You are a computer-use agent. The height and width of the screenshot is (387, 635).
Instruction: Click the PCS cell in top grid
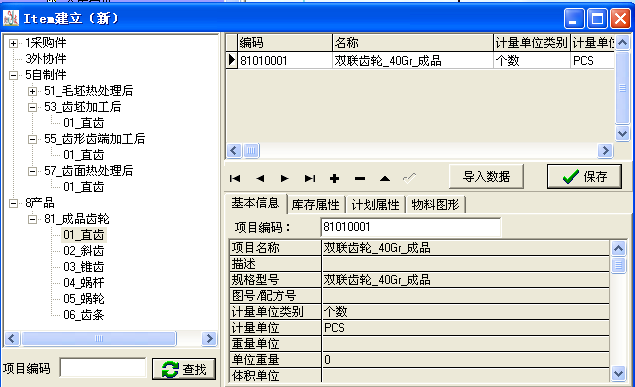592,60
